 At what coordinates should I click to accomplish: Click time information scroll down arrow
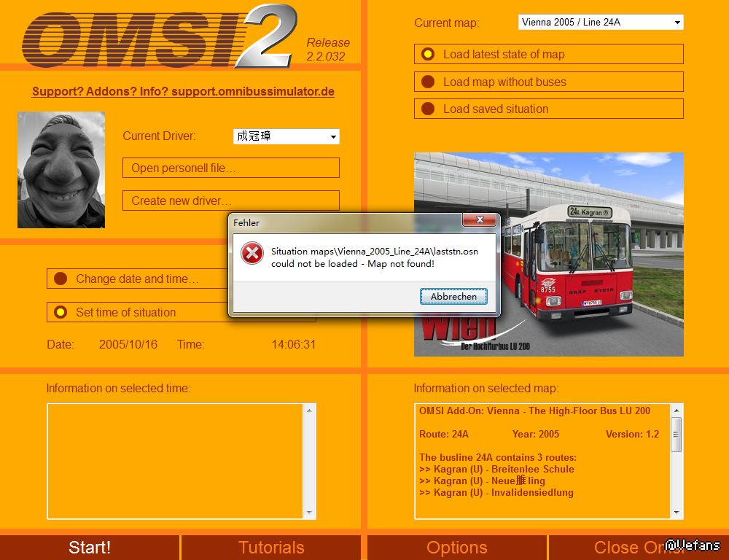click(309, 513)
